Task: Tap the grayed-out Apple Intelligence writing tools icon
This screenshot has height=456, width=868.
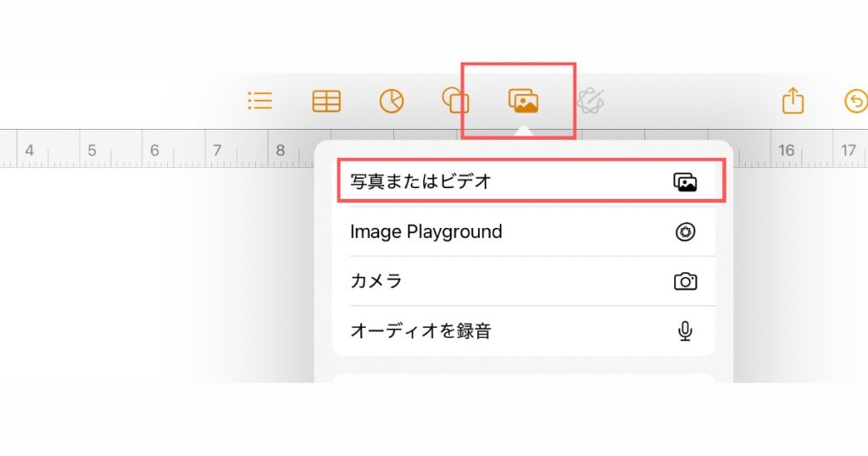Action: pyautogui.click(x=590, y=101)
